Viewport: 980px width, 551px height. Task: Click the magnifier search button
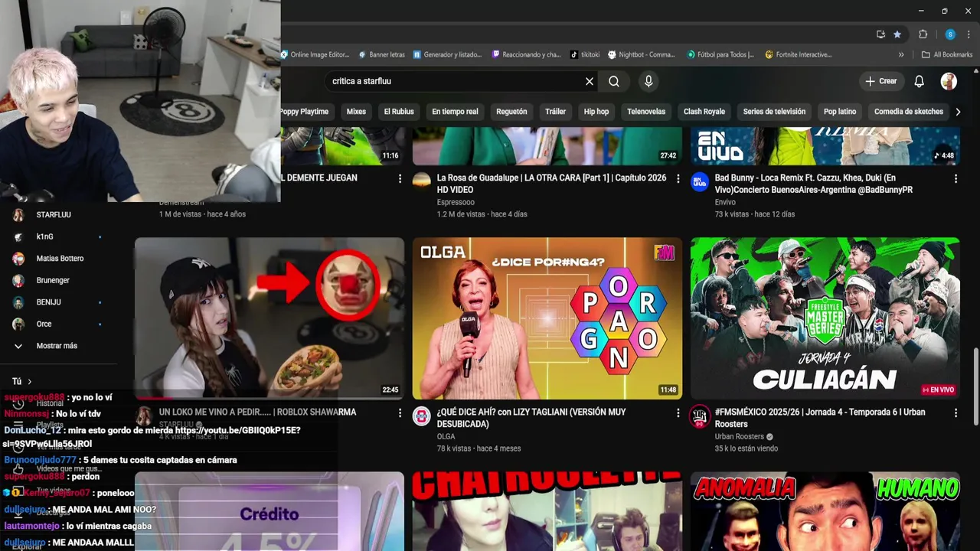tap(614, 81)
